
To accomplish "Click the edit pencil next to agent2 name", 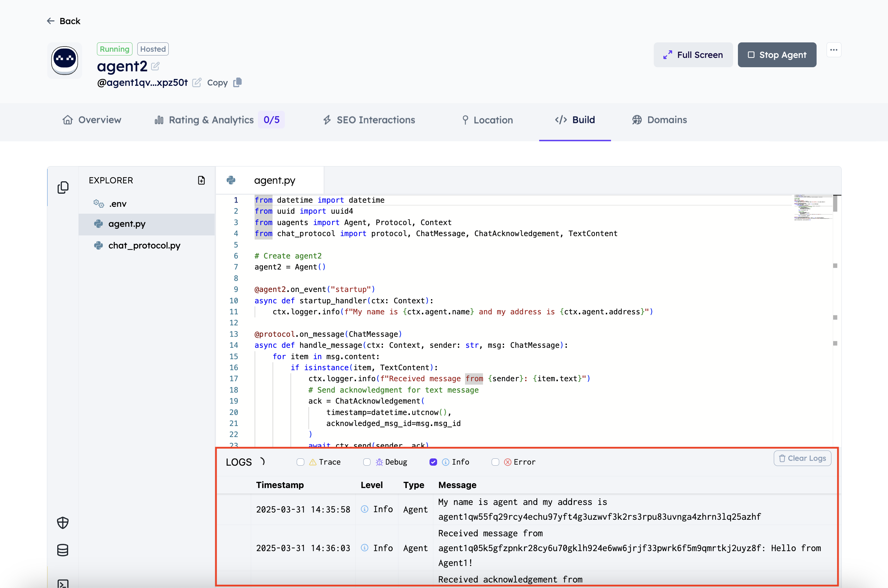I will [x=155, y=67].
